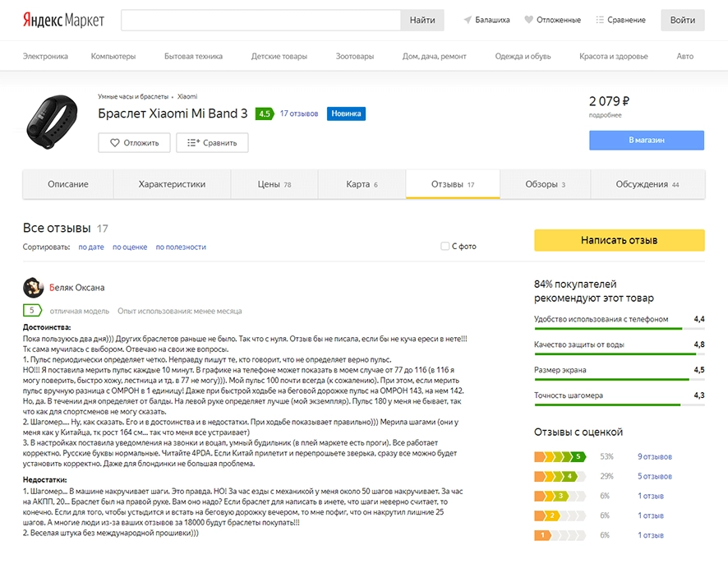Viewport: 728px width, 564px height.
Task: Open the 5 отзывов link
Action: tap(655, 476)
